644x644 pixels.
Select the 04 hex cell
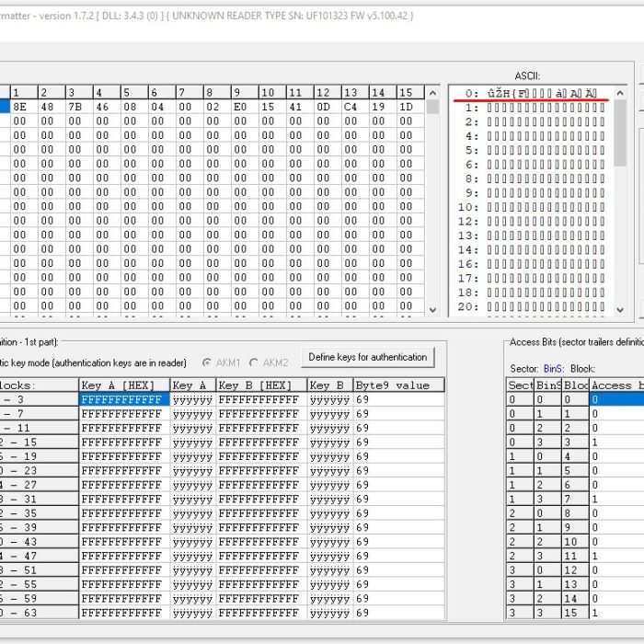coord(161,107)
